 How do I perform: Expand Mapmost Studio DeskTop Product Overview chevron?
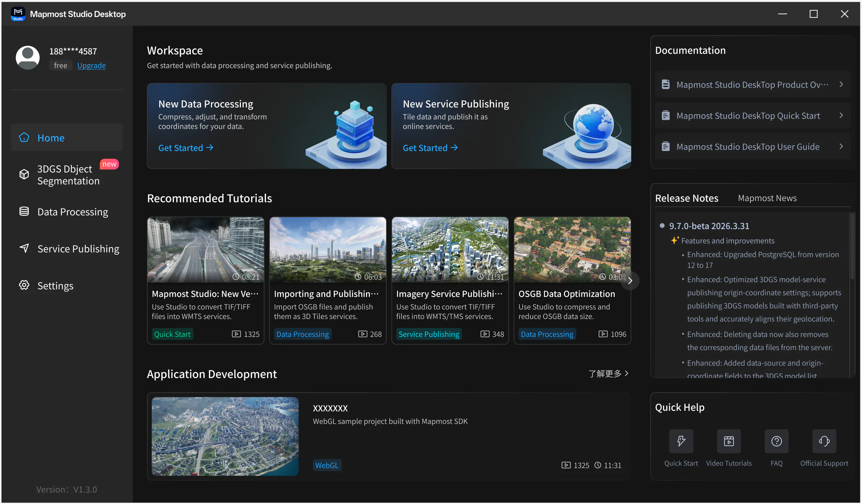click(842, 84)
